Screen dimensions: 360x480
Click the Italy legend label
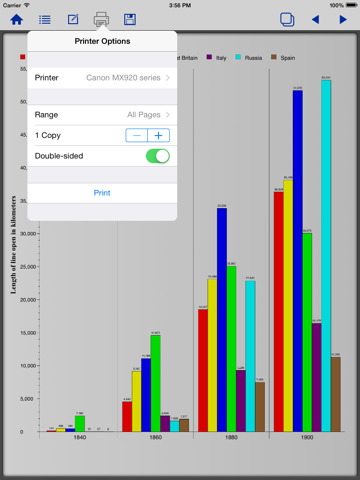pyautogui.click(x=221, y=58)
